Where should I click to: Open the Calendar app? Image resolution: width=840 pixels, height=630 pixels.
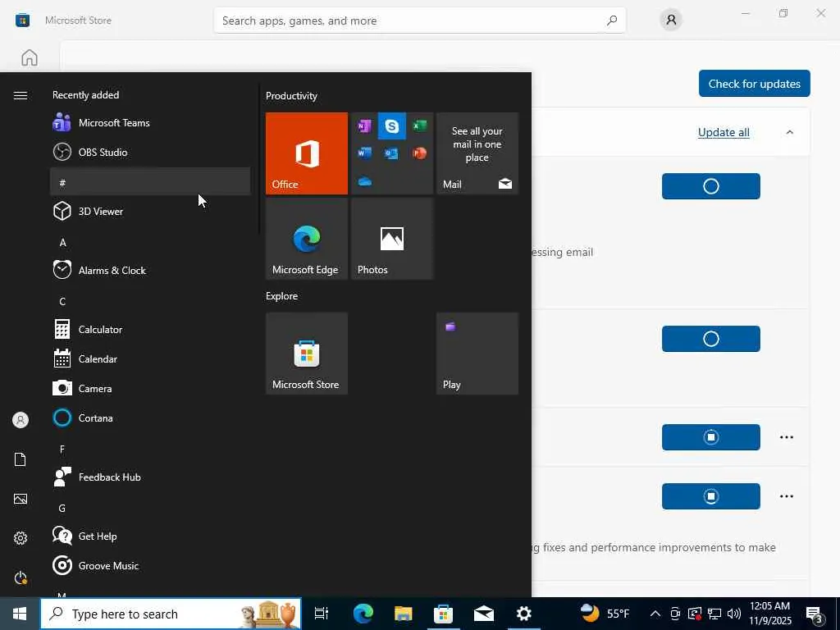[x=150, y=359]
